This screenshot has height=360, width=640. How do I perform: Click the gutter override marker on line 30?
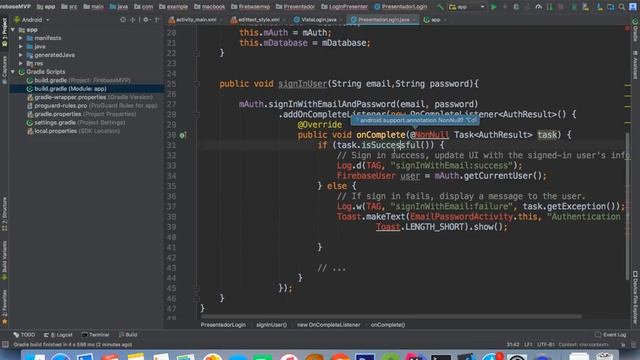(182, 135)
